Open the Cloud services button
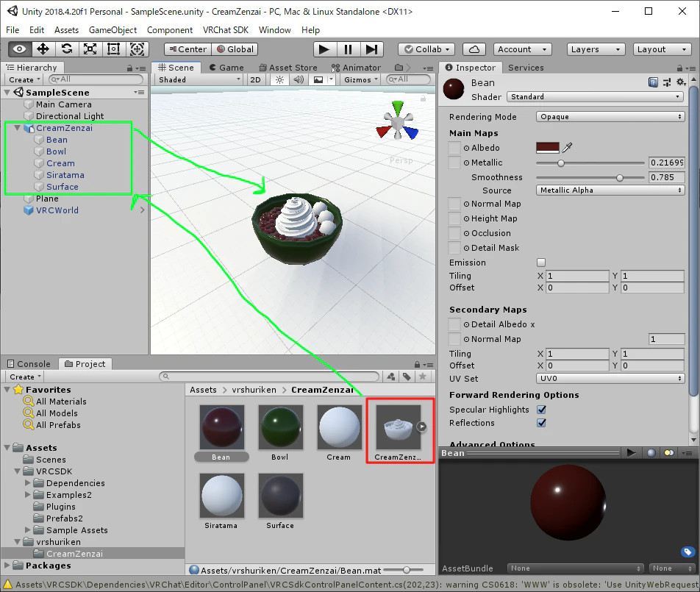The height and width of the screenshot is (592, 700). [474, 49]
